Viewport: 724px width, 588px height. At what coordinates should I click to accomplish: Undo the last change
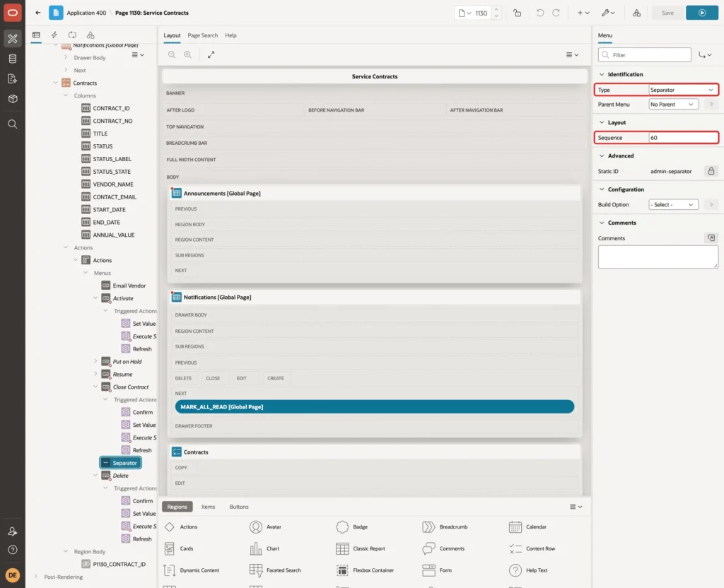point(539,13)
